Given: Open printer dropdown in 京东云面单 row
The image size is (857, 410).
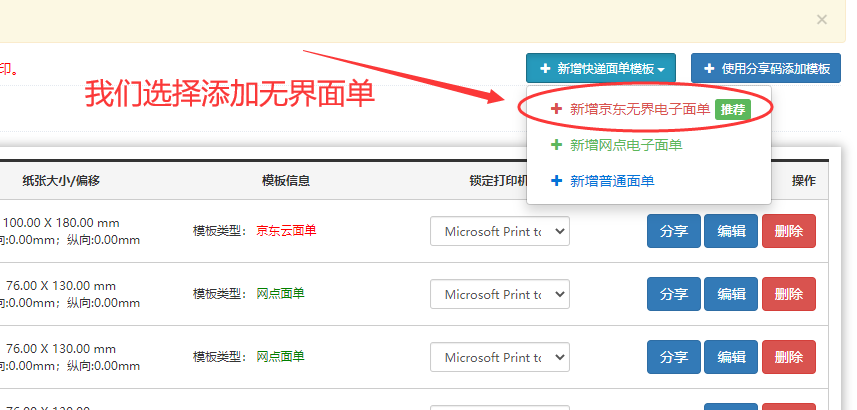Looking at the screenshot, I should 500,231.
